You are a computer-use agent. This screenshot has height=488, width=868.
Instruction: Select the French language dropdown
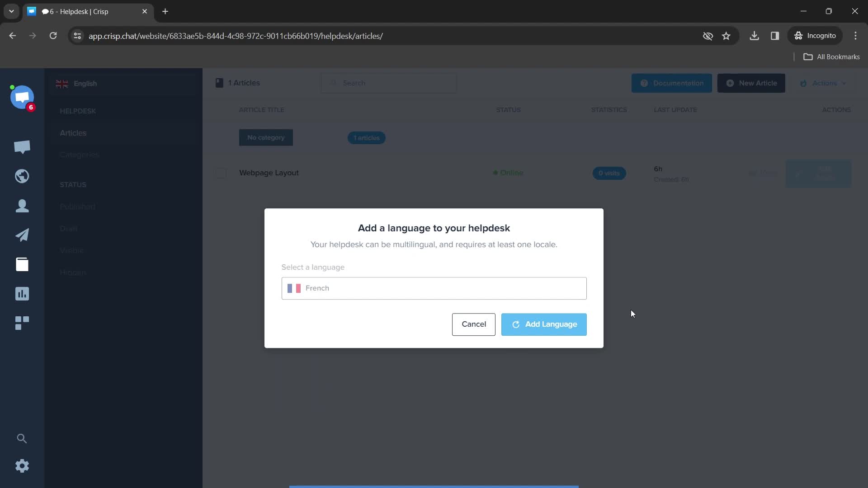pos(434,288)
